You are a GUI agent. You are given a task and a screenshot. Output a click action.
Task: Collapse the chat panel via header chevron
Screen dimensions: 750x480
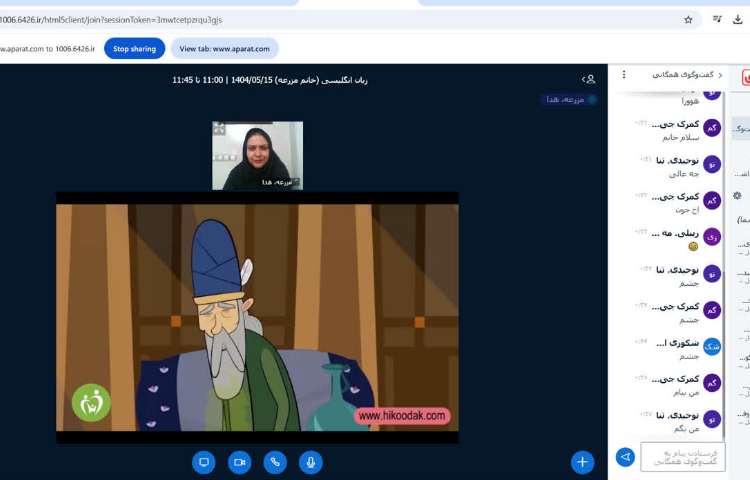[x=720, y=75]
